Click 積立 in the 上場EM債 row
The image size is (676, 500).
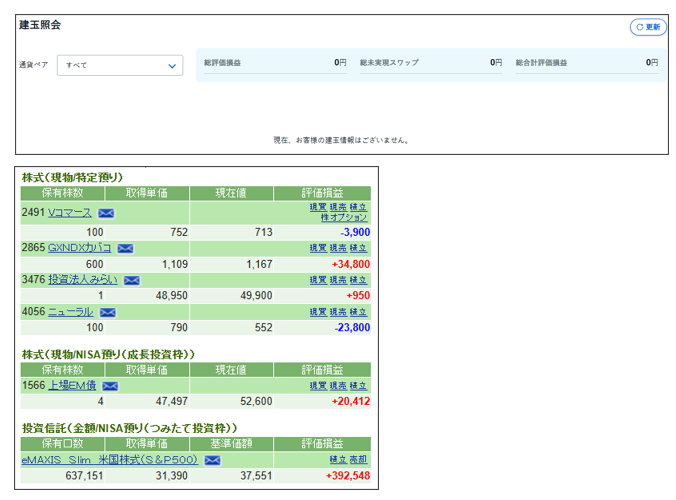click(358, 386)
